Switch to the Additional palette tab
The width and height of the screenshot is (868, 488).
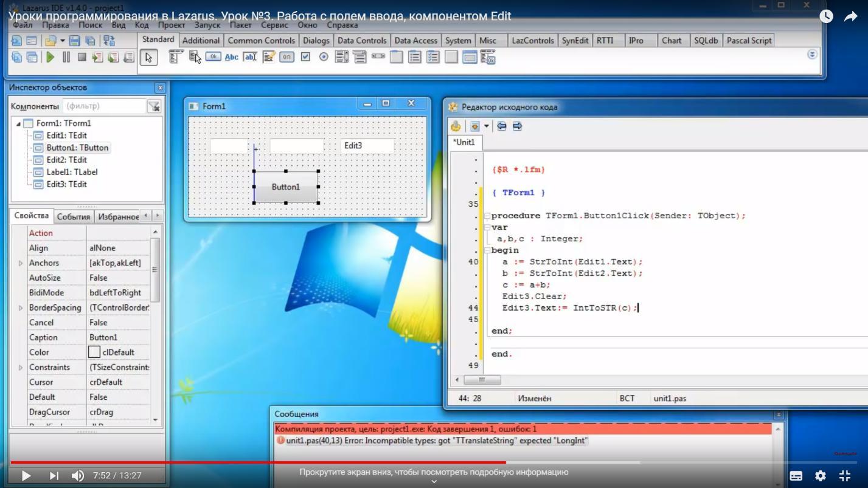click(201, 41)
